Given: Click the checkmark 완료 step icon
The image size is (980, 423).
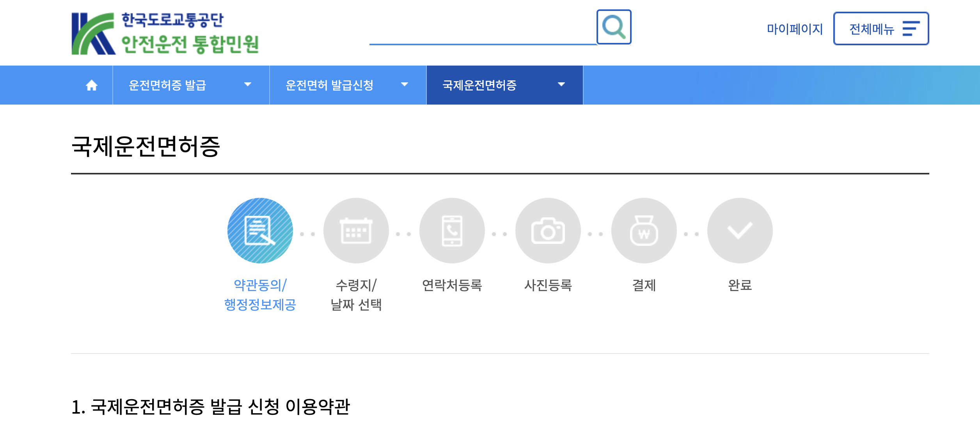Looking at the screenshot, I should tap(740, 231).
